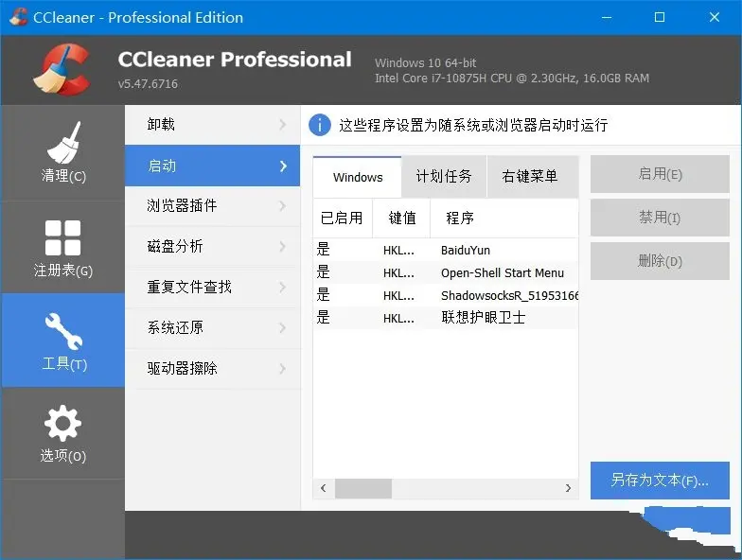
Task: Select the 联想护眼卫士 startup entry
Action: click(x=446, y=318)
